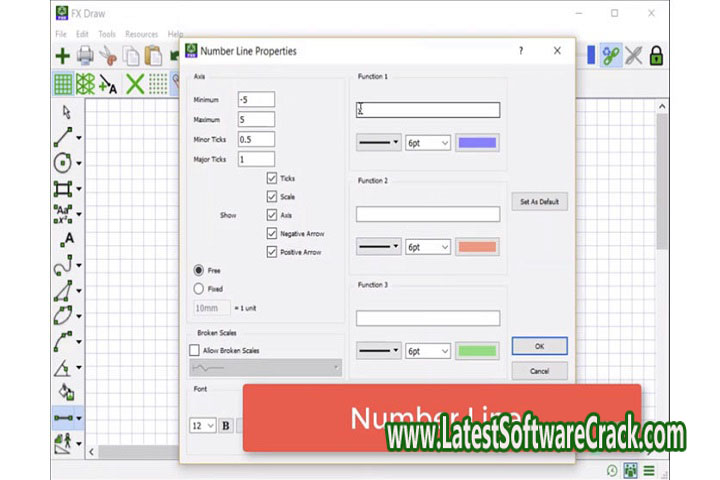Select the text A tool

click(67, 238)
